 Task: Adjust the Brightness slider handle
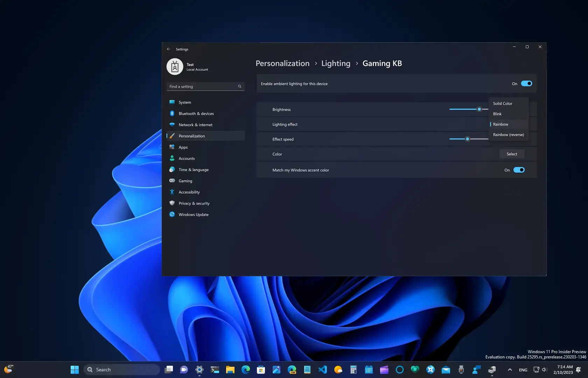479,109
